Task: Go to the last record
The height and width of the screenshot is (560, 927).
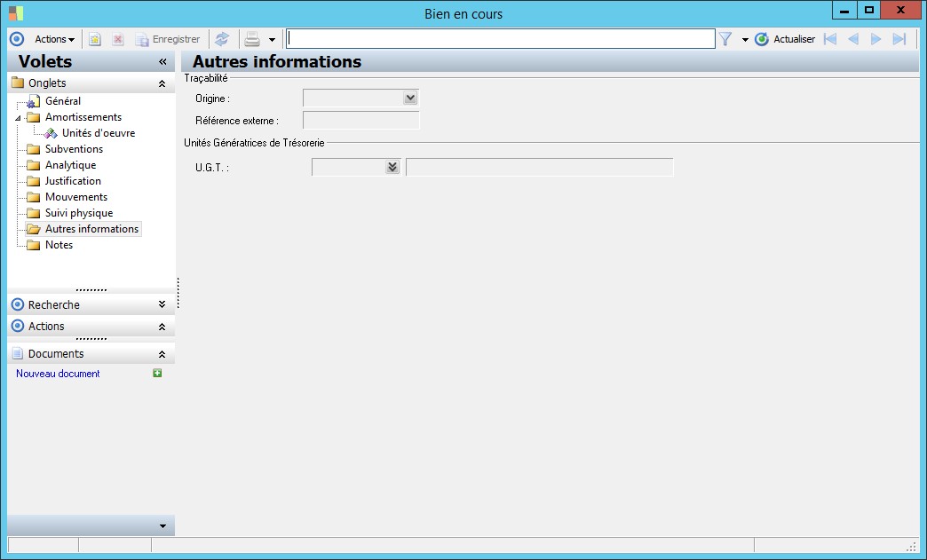Action: pos(899,39)
